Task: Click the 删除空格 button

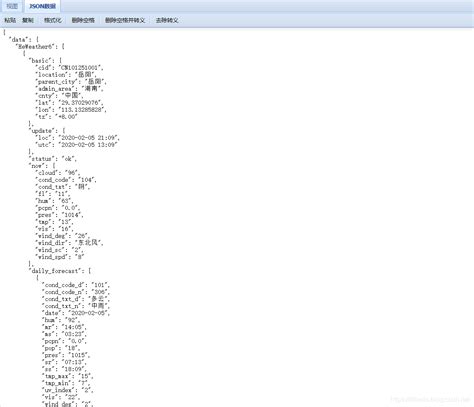Action: pyautogui.click(x=83, y=20)
